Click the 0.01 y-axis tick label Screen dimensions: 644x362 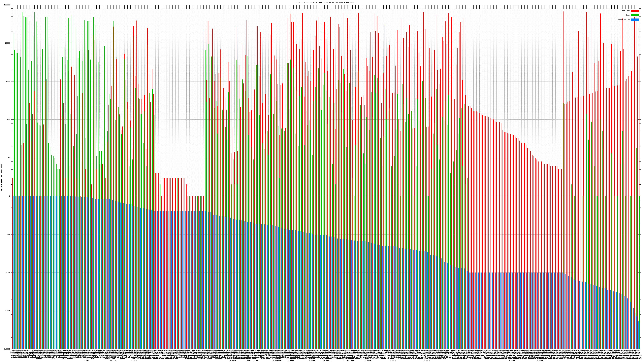pos(8,273)
